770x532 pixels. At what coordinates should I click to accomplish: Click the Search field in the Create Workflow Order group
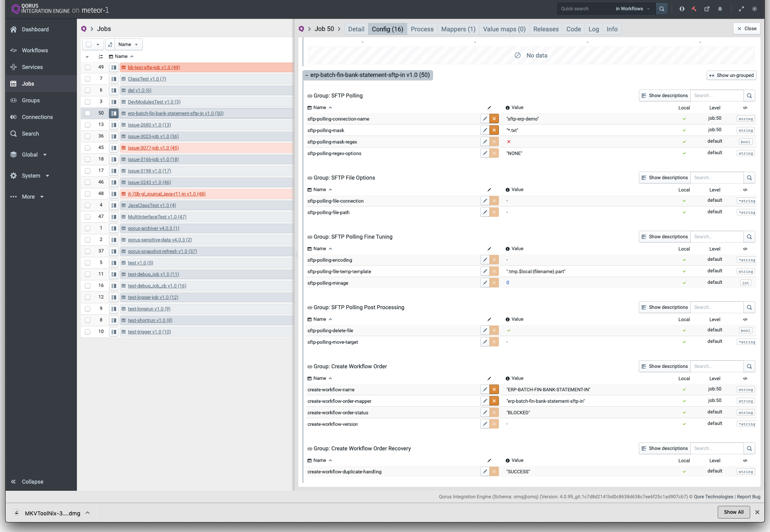coord(717,366)
